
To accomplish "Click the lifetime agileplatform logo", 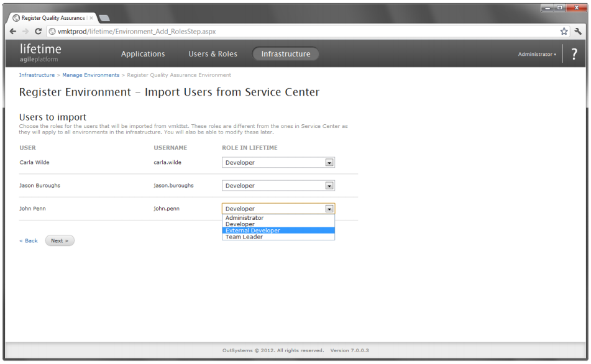I will coord(39,53).
